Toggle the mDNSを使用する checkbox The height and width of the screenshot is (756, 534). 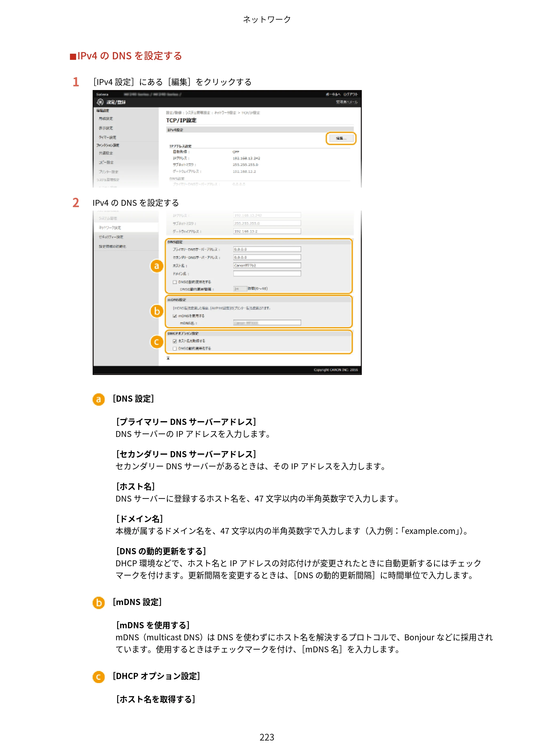[x=175, y=316]
